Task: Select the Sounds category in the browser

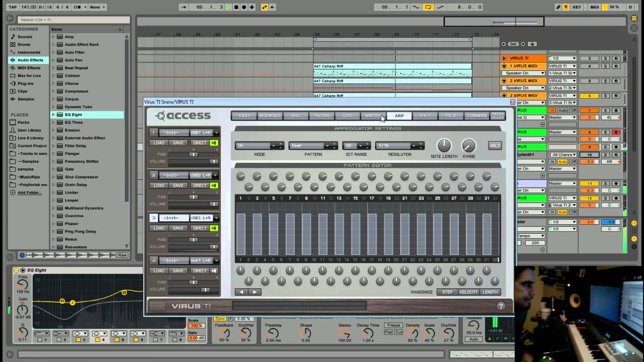Action: click(x=25, y=37)
